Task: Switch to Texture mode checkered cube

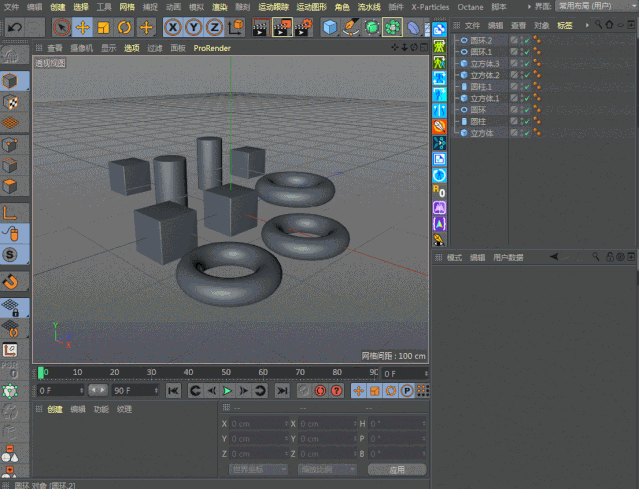Action: tap(10, 102)
